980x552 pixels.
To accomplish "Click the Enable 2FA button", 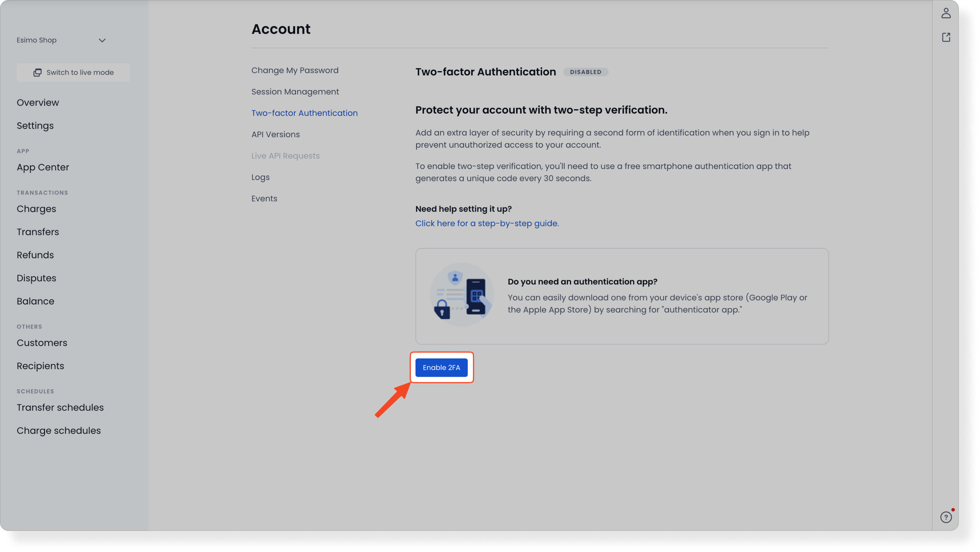I will (441, 367).
